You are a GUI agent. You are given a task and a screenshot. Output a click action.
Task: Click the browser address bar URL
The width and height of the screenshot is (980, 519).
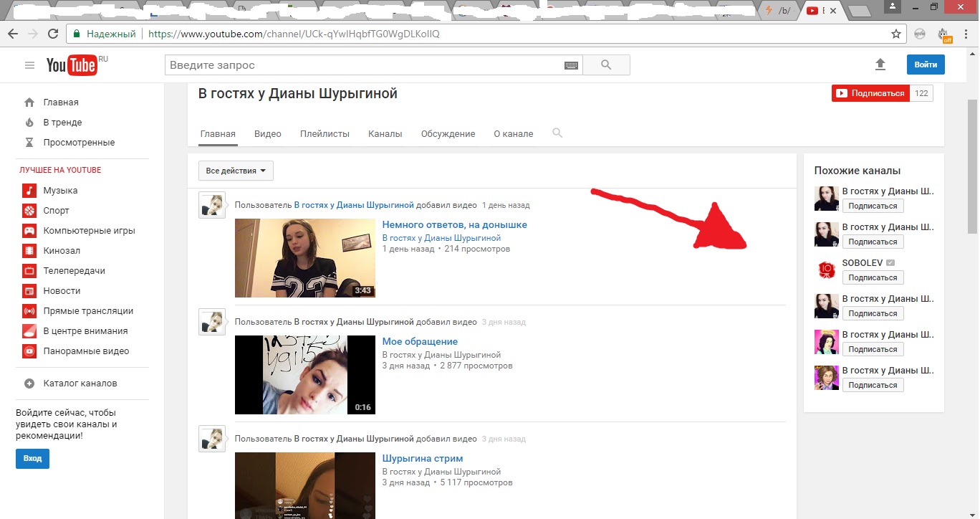click(294, 34)
